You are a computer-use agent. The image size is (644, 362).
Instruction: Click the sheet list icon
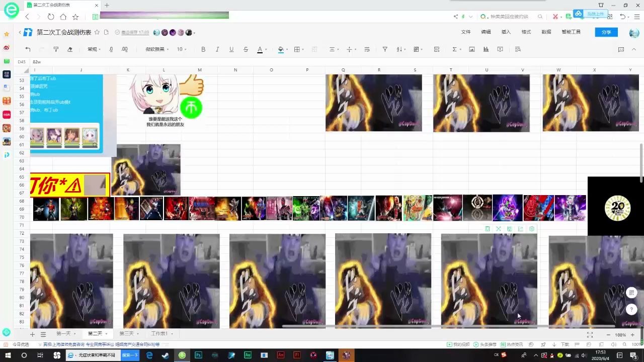(x=43, y=334)
